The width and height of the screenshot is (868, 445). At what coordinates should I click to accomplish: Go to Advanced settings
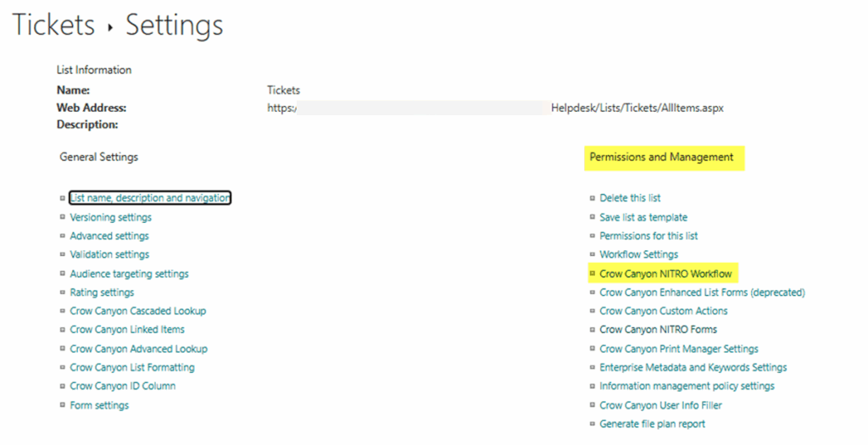(108, 236)
